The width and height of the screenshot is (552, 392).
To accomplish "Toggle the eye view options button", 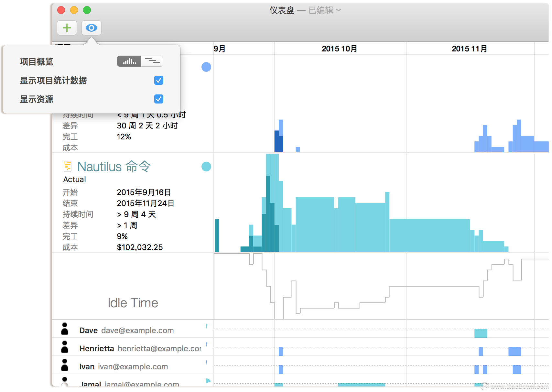I will click(x=92, y=28).
